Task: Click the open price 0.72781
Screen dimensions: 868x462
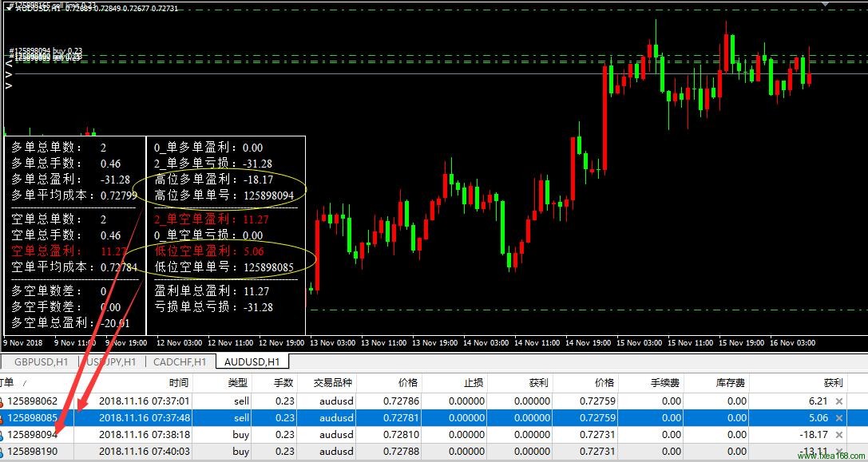Action: pyautogui.click(x=401, y=418)
